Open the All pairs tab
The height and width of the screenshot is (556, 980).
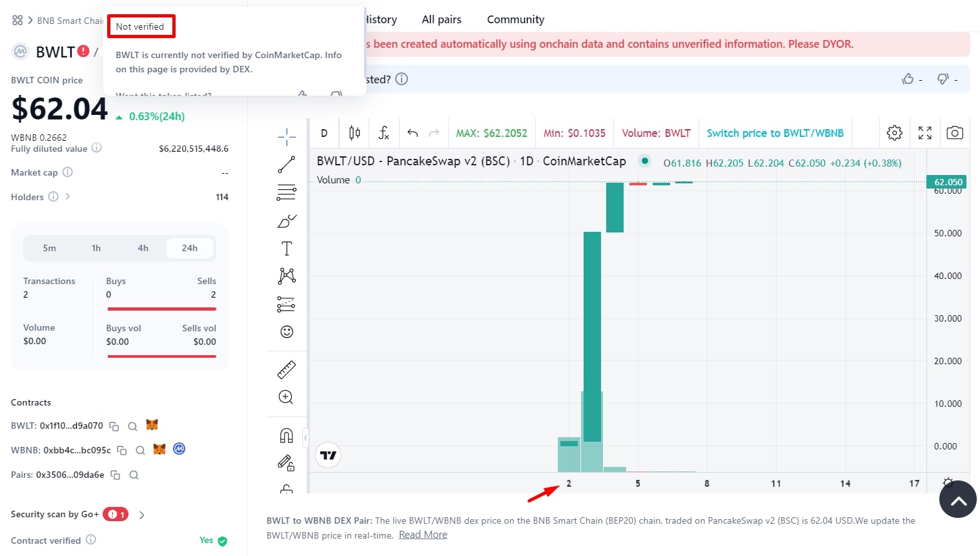[442, 19]
